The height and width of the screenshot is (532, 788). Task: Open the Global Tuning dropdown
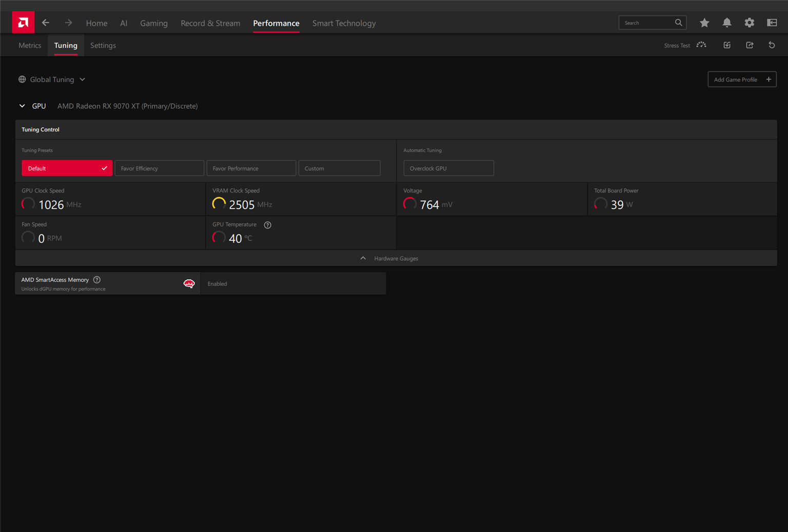[x=52, y=80]
